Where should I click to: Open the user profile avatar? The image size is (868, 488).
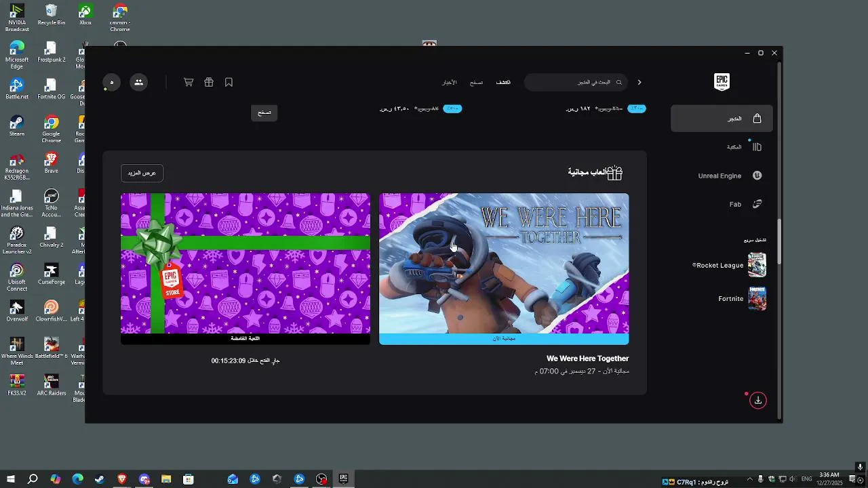[111, 82]
